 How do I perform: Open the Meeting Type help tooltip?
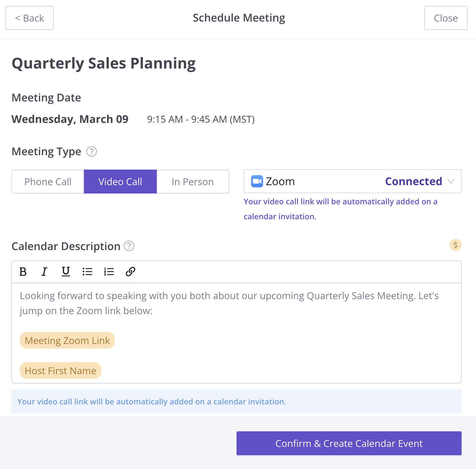pyautogui.click(x=92, y=152)
